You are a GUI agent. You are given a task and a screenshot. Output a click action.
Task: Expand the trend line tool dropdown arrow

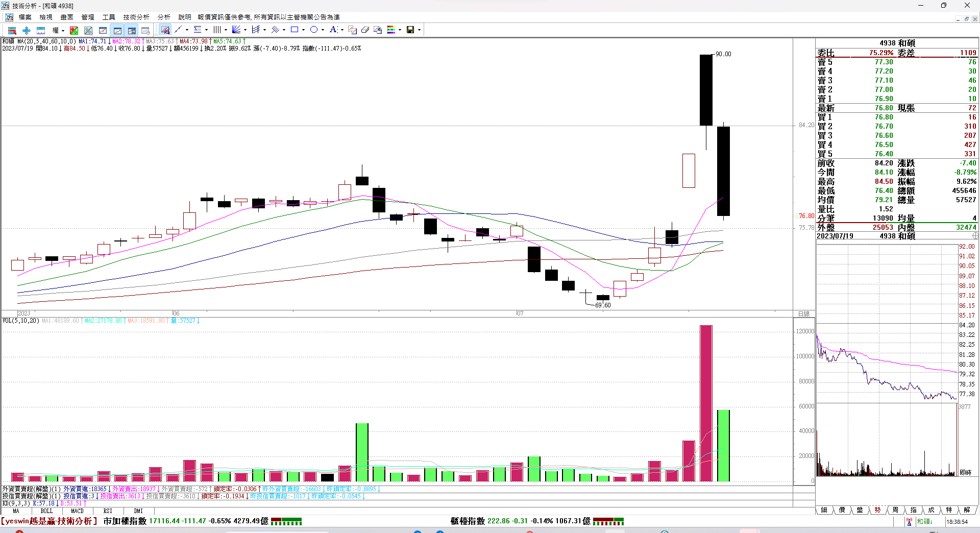tap(187, 30)
